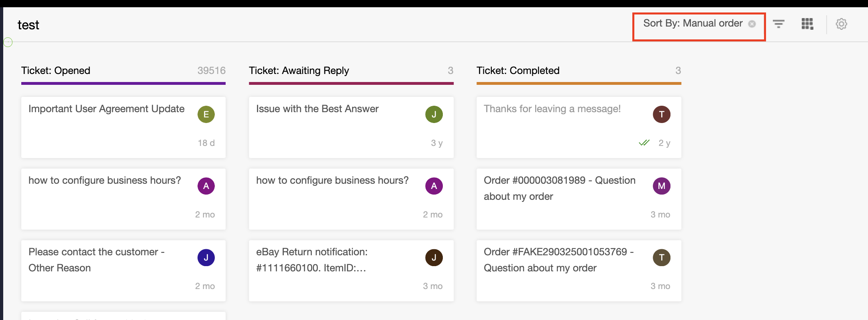Click the olive J avatar on Best Answer ticket
The width and height of the screenshot is (868, 320).
tap(434, 114)
